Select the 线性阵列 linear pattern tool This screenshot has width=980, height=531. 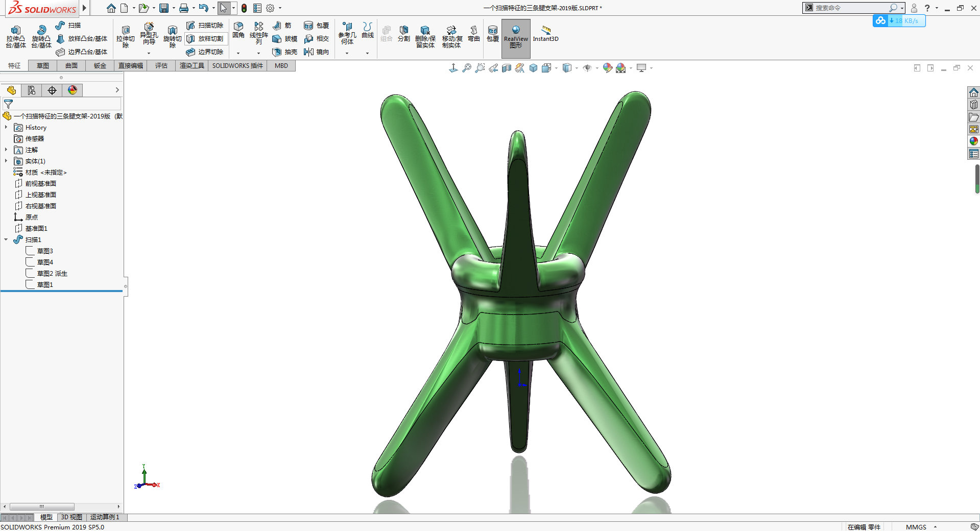click(x=259, y=33)
